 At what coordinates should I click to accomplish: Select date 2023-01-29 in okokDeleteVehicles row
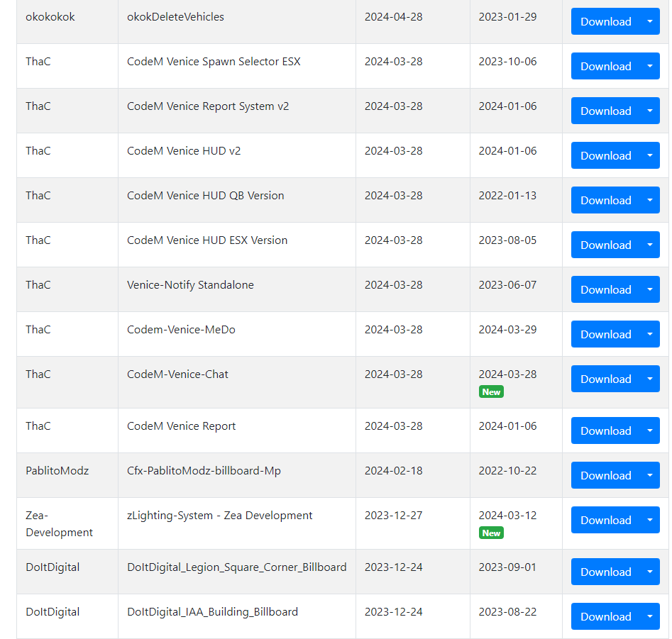[507, 17]
